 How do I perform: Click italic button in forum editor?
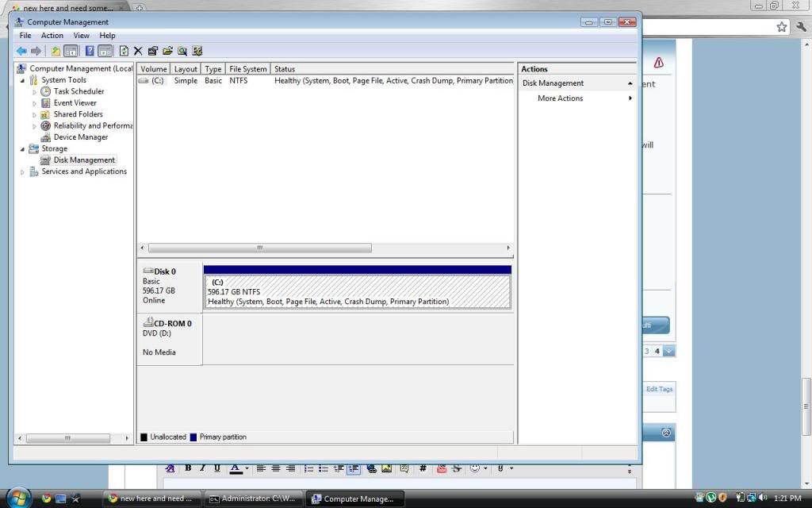click(x=202, y=468)
